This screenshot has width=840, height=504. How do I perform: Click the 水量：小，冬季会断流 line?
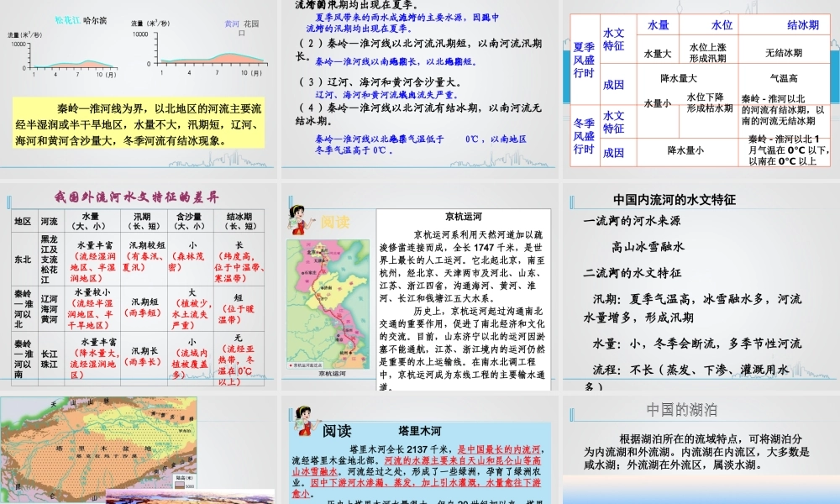tap(696, 344)
